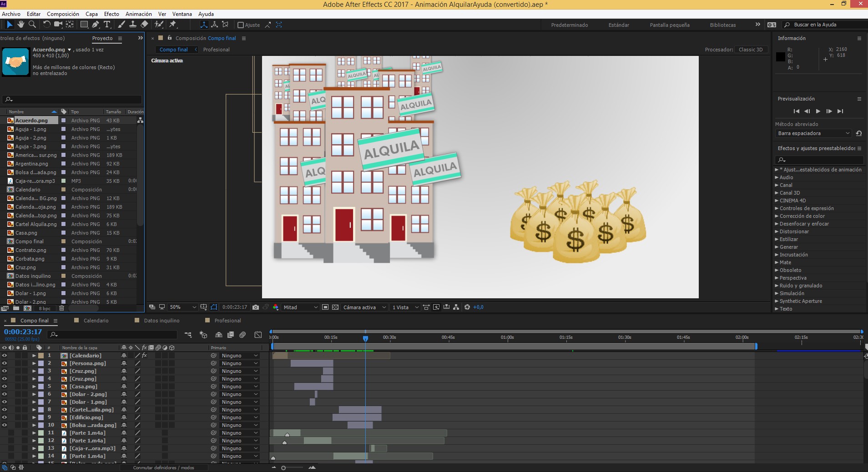Take a snapshot with camera icon
This screenshot has width=868, height=472.
(x=256, y=307)
